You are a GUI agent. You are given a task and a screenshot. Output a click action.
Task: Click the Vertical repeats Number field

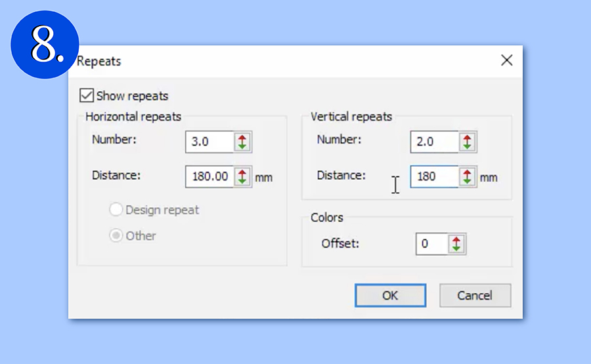point(433,142)
